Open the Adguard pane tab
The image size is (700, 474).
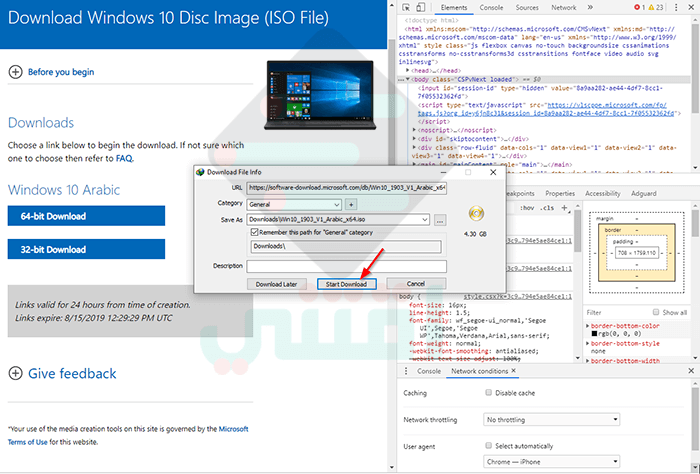click(644, 193)
